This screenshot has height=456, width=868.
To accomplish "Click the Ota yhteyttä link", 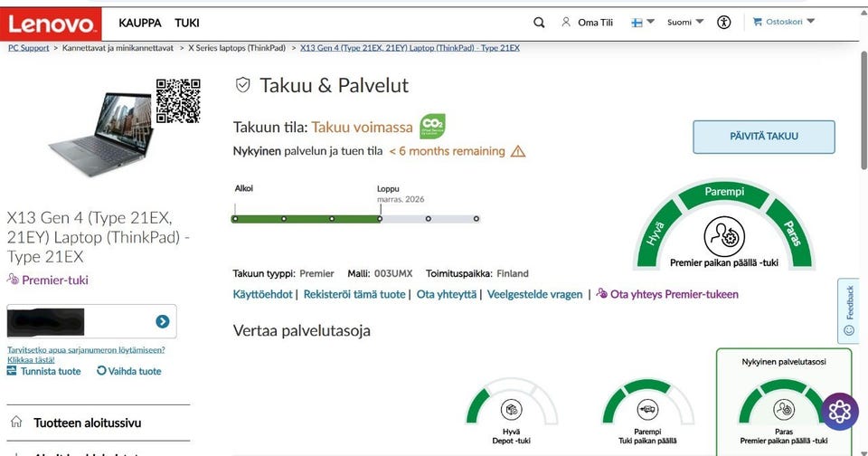I will tap(446, 294).
